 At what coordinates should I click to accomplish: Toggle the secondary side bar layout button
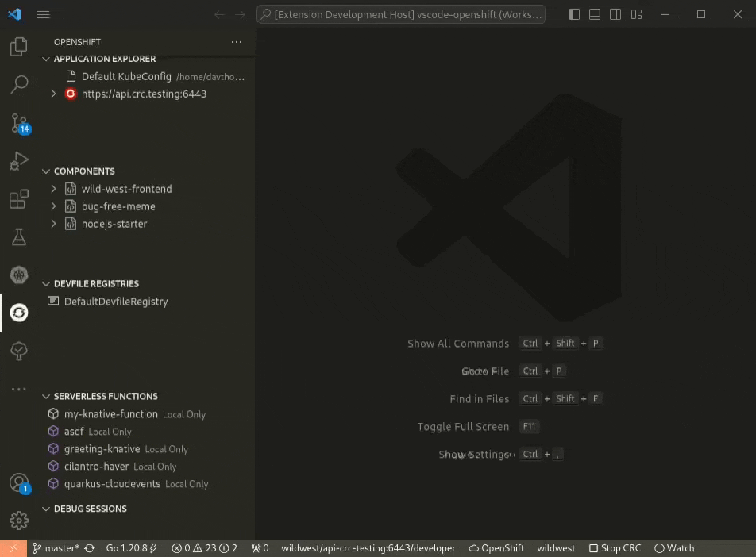coord(615,14)
